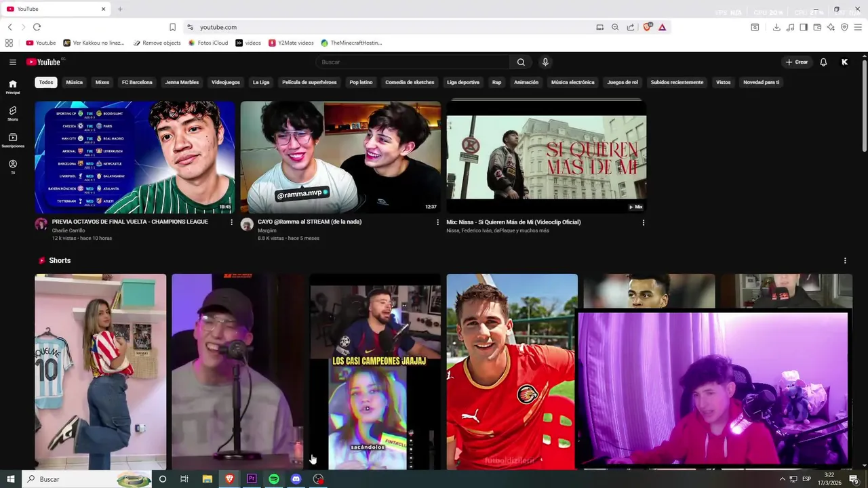Select the Música filter chip
Image resolution: width=868 pixels, height=488 pixels.
point(75,82)
